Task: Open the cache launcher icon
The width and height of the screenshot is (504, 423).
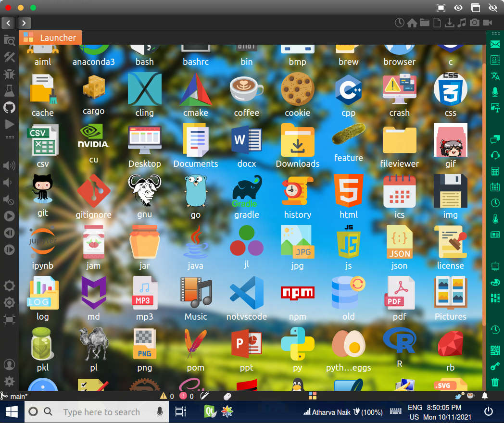Action: click(x=43, y=89)
